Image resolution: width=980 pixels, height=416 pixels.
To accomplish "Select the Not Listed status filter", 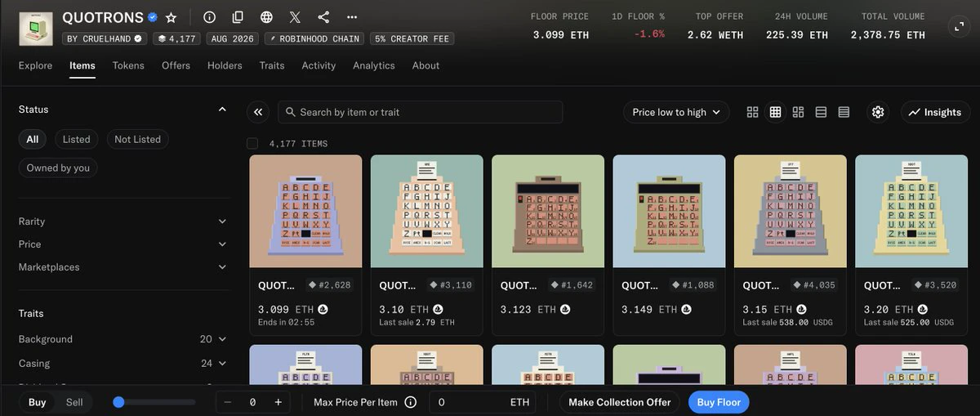I will (137, 139).
